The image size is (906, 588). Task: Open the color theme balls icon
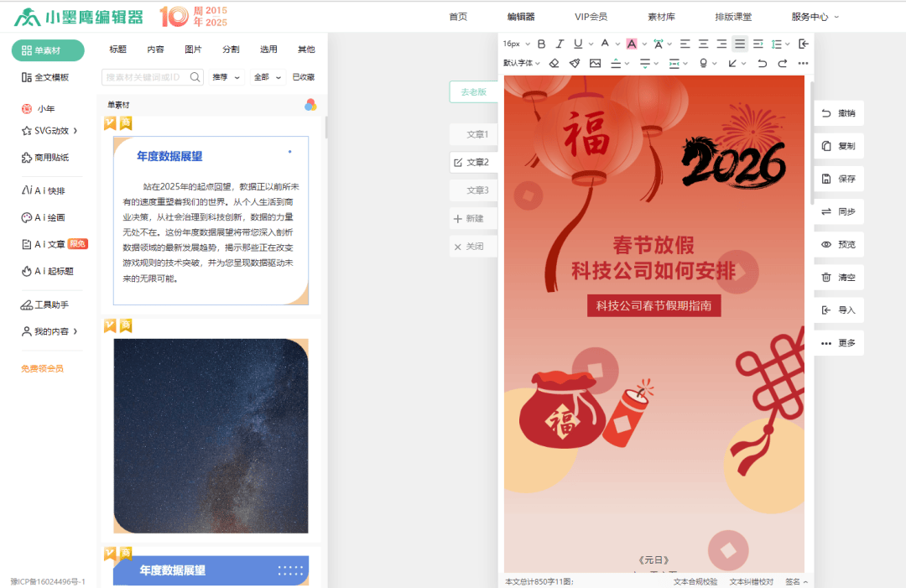pos(310,105)
